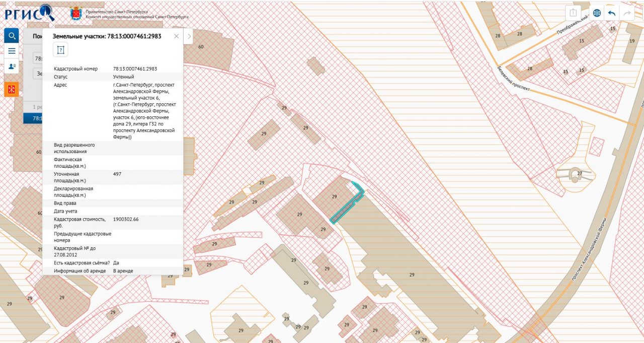The height and width of the screenshot is (343, 644).
Task: Close the Земельные участки info panel
Action: (x=176, y=36)
